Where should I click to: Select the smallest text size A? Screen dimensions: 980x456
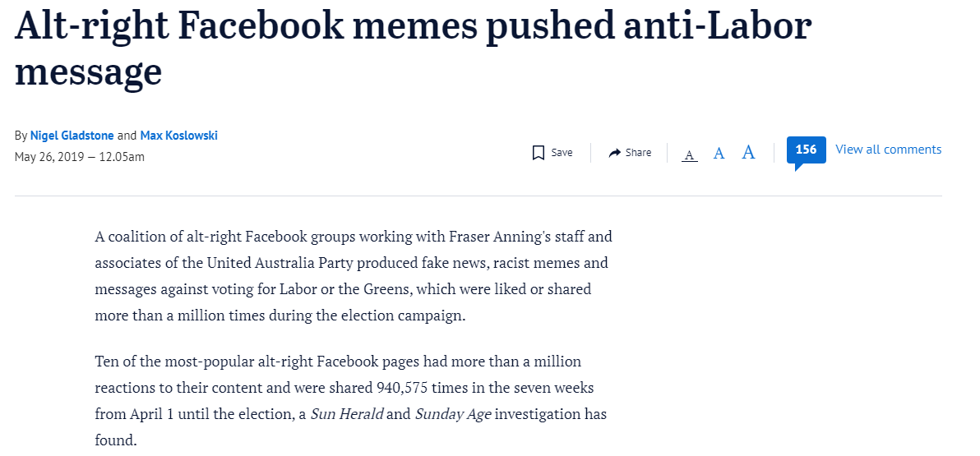(x=690, y=155)
